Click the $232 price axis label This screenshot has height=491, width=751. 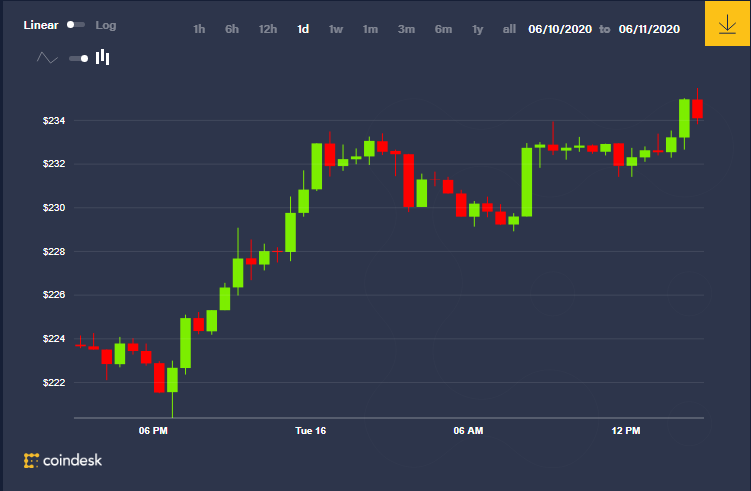point(54,164)
